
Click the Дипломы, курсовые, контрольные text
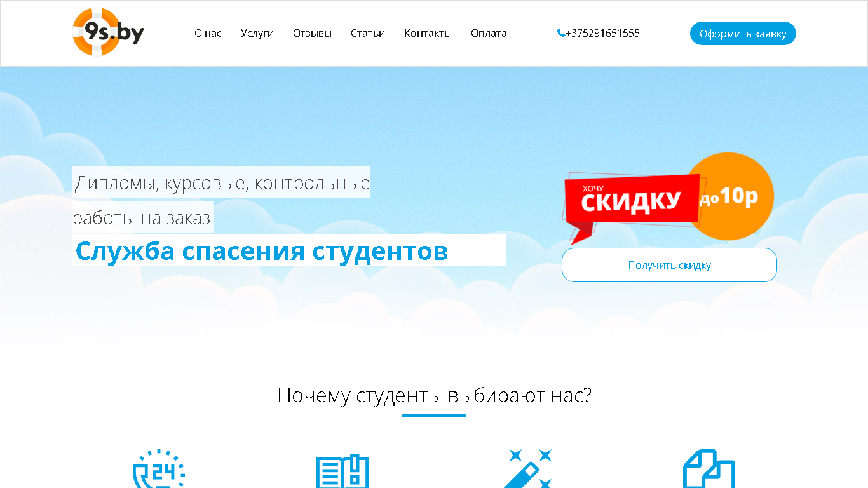222,184
